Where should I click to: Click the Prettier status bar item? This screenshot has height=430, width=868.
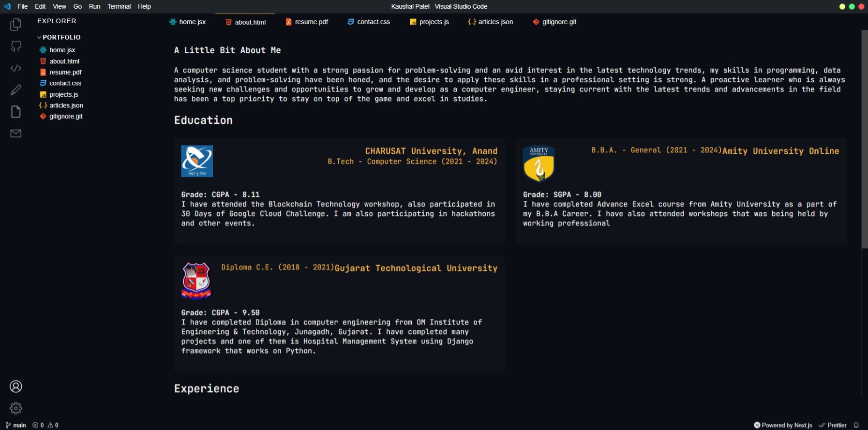pyautogui.click(x=833, y=425)
